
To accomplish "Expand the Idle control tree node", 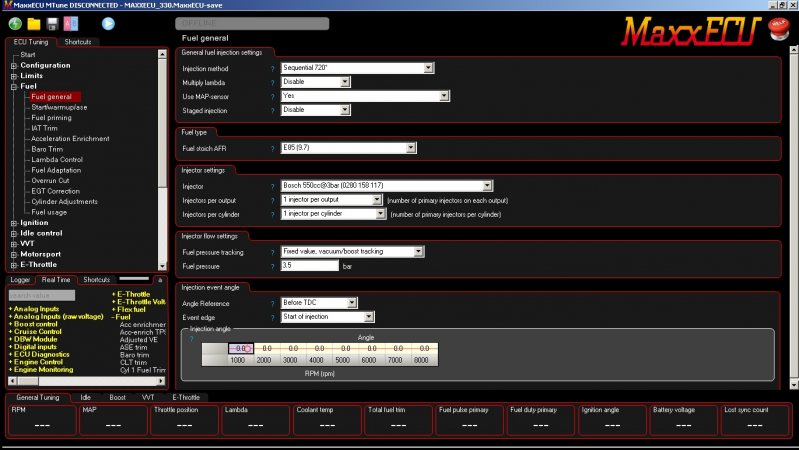I will point(14,233).
